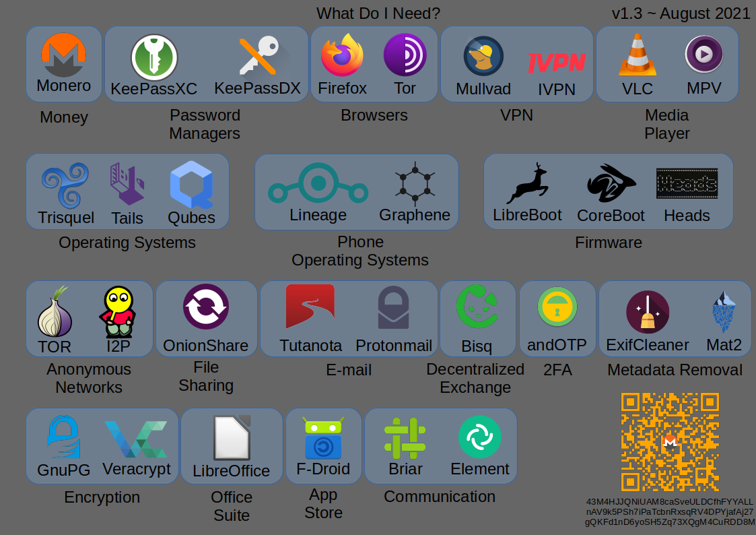This screenshot has width=756, height=535.
Task: Select the TOR onion icon
Action: (55, 312)
